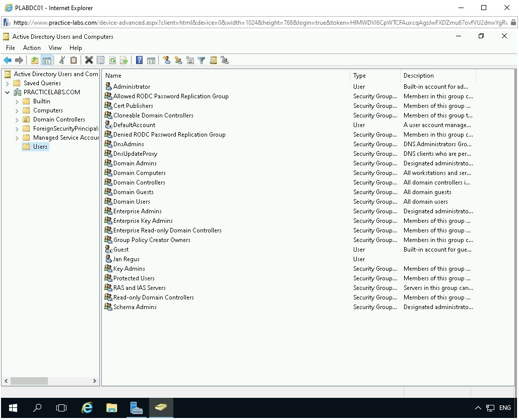This screenshot has height=420, width=519.
Task: Open Server Manager from the taskbar
Action: click(136, 408)
